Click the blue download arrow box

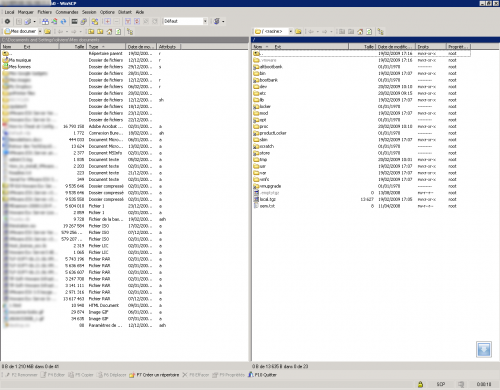(x=484, y=349)
